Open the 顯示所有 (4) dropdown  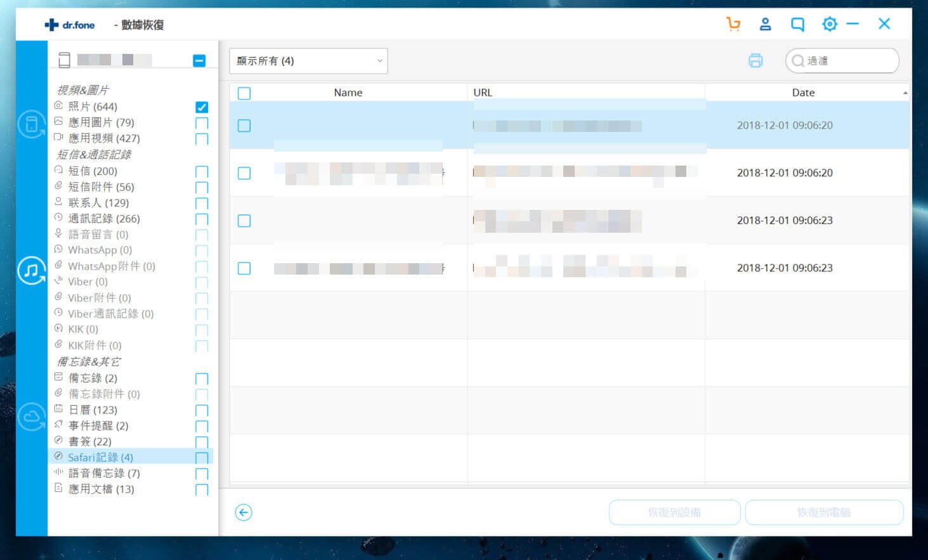(x=308, y=61)
